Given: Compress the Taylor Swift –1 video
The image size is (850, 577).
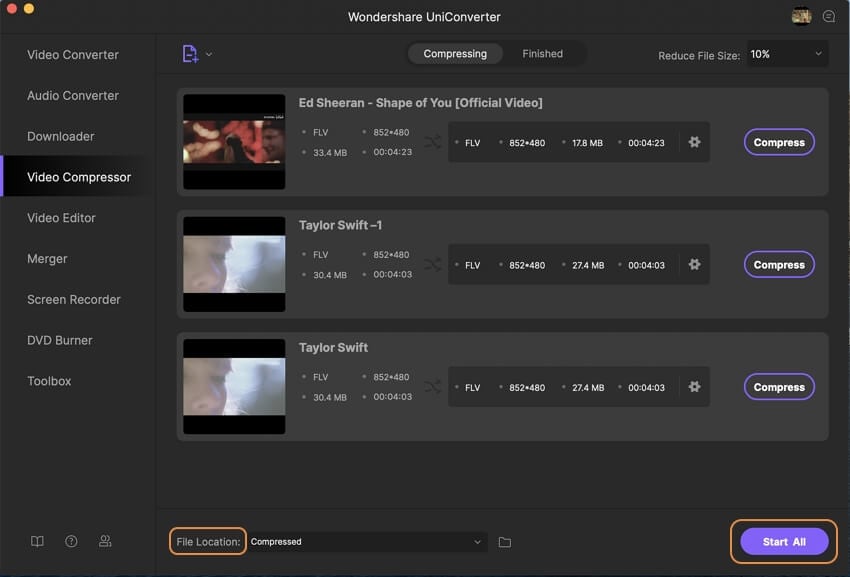Looking at the screenshot, I should (779, 265).
